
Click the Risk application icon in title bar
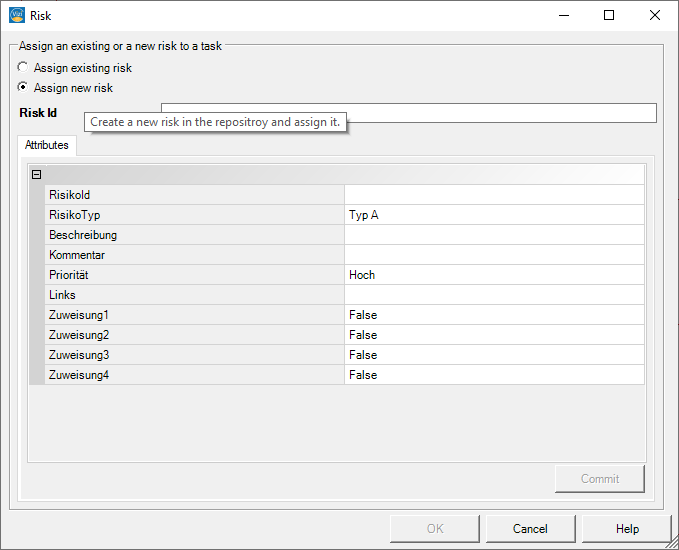point(17,15)
